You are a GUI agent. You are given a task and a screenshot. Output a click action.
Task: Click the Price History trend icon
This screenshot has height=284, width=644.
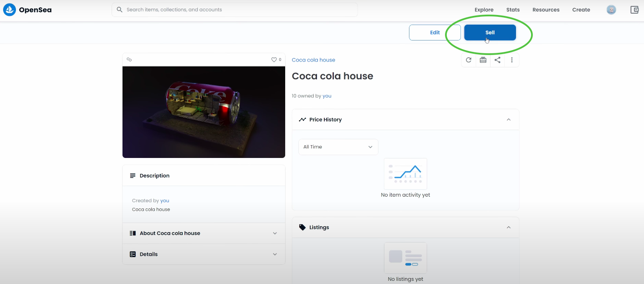pos(302,120)
